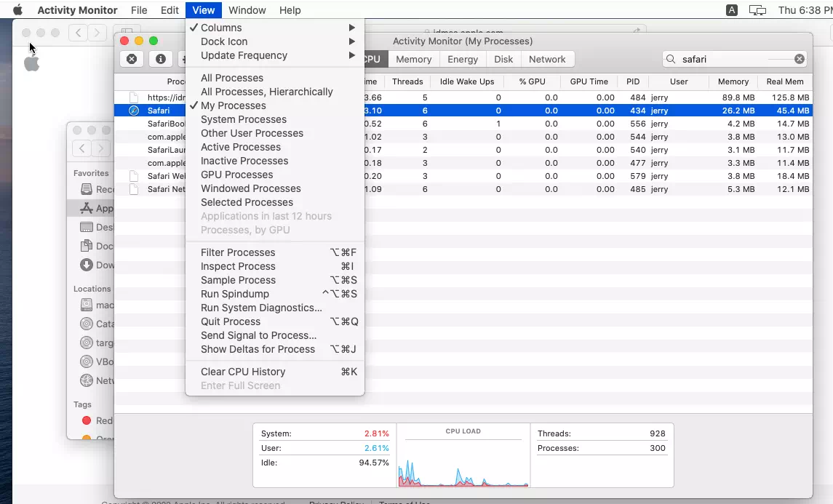833x504 pixels.
Task: Open Applications in Finder sidebar
Action: [96, 208]
